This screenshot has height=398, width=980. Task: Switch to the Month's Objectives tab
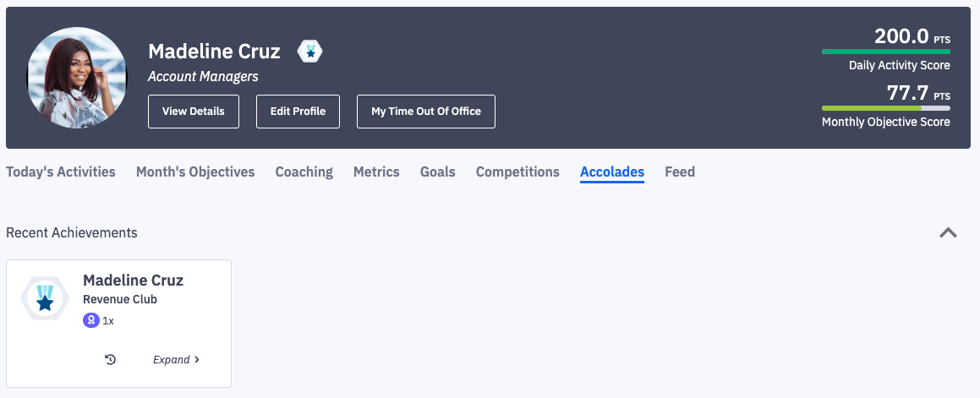pyautogui.click(x=195, y=172)
